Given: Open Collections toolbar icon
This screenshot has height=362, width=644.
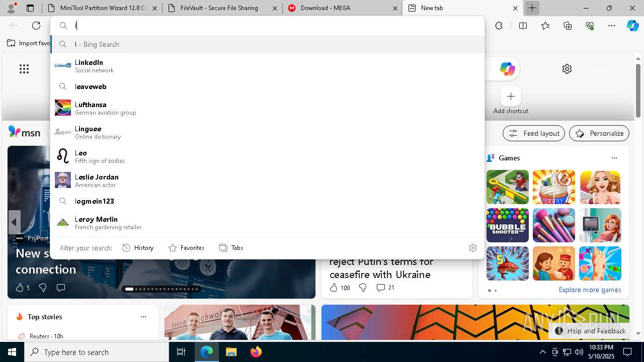Looking at the screenshot, I should click(568, 26).
